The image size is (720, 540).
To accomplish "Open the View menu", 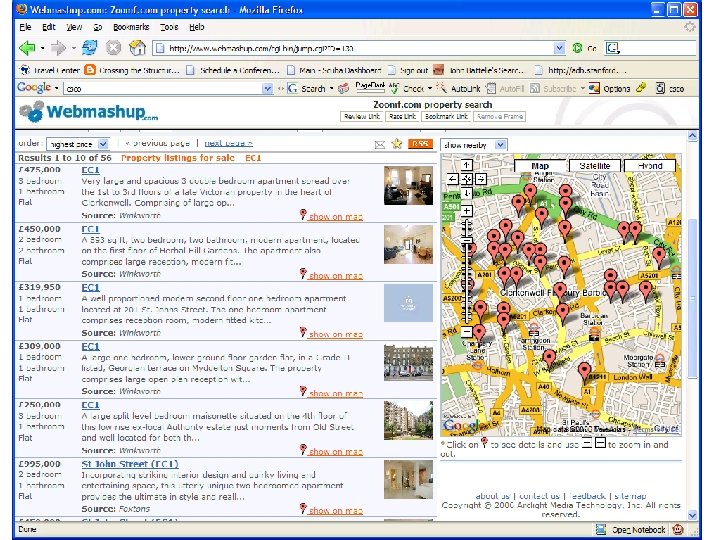I will pyautogui.click(x=74, y=27).
